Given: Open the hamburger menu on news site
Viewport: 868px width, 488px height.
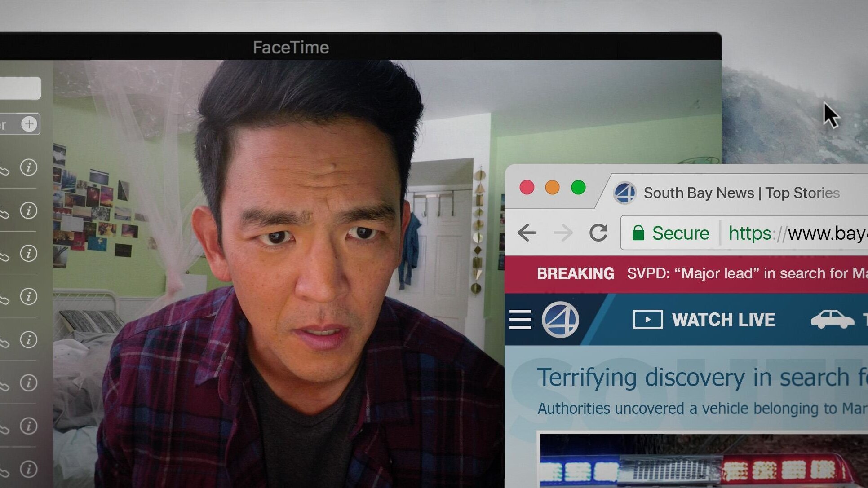Looking at the screenshot, I should 520,320.
